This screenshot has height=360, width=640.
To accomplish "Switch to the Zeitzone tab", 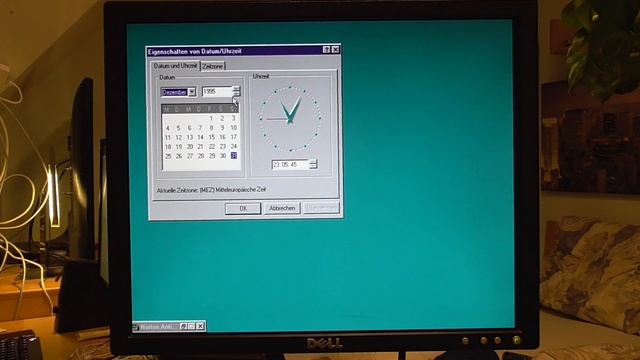I will coord(213,66).
